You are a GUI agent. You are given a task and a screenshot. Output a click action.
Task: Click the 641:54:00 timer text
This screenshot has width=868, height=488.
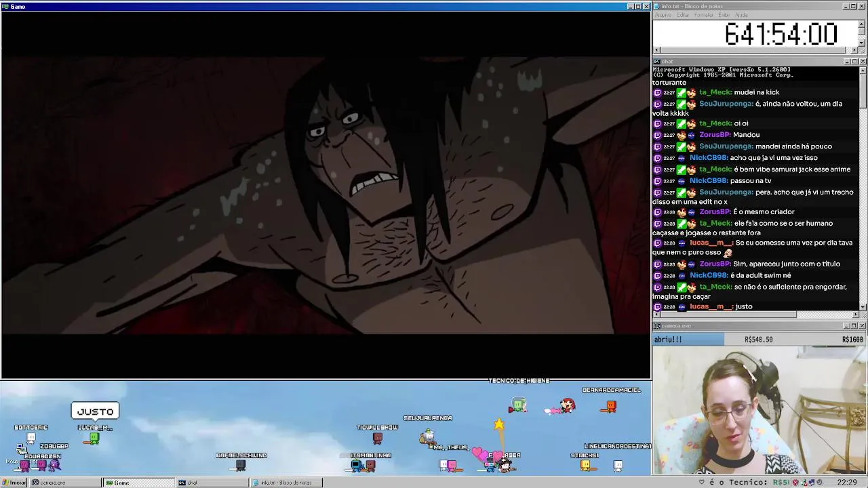click(781, 34)
